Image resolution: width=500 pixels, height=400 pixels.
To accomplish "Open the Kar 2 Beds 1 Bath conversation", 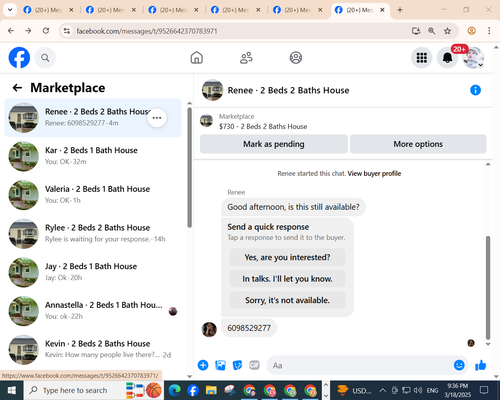I will (93, 156).
